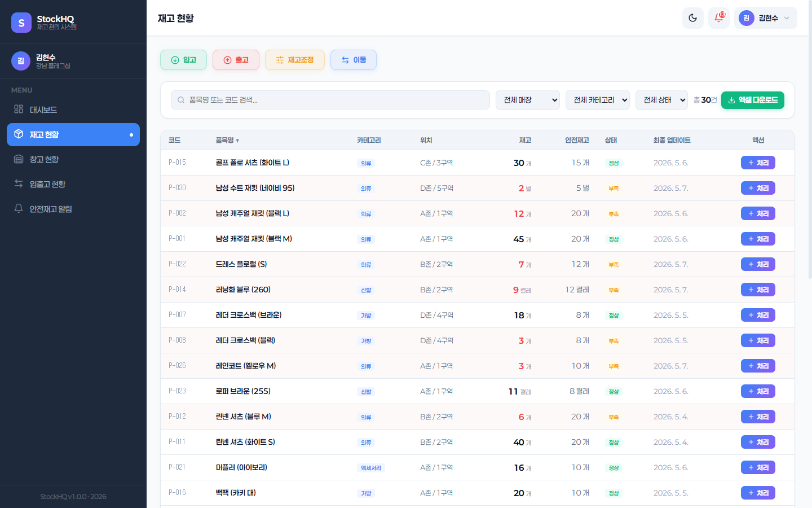The width and height of the screenshot is (812, 508).
Task: Select item name 골프 폴로 셔츠 (화이트 L)
Action: 252,163
